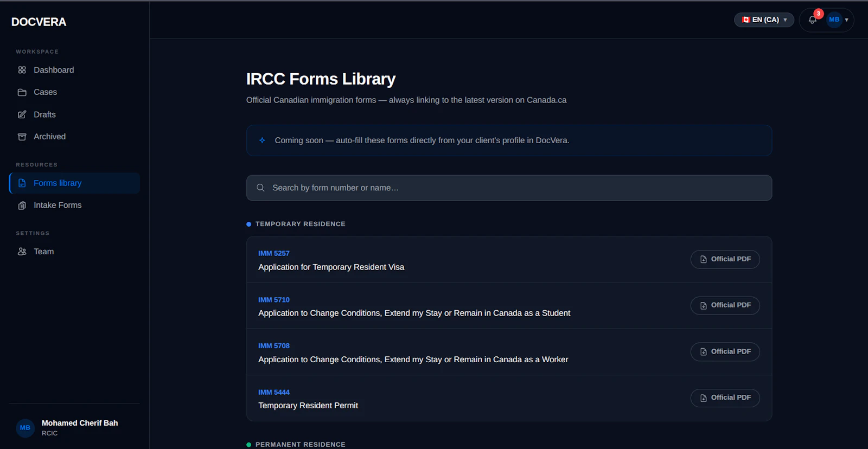Click the TEMPORARY RESIDENCE section heading
Viewport: 868px width, 449px height.
point(300,224)
